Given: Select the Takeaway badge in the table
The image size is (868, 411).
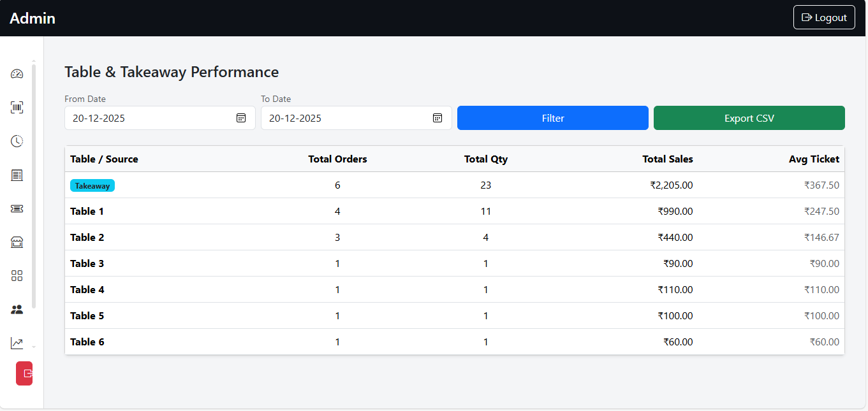Looking at the screenshot, I should tap(92, 185).
